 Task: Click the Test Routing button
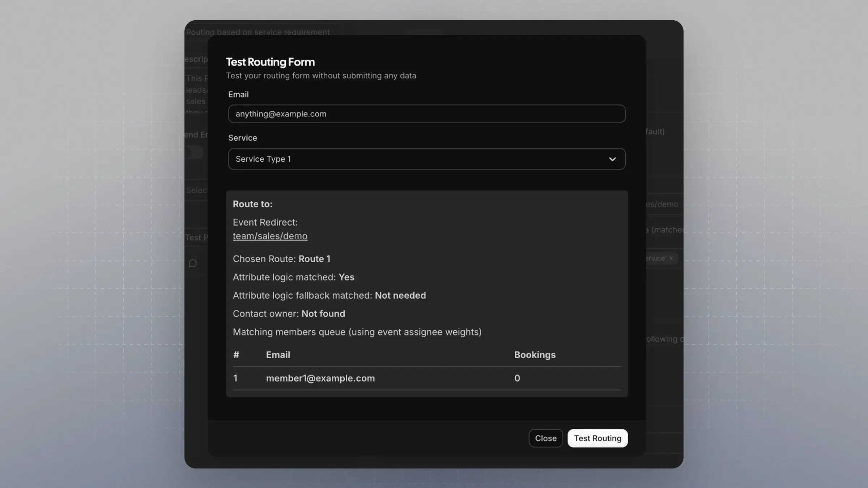[x=597, y=438]
